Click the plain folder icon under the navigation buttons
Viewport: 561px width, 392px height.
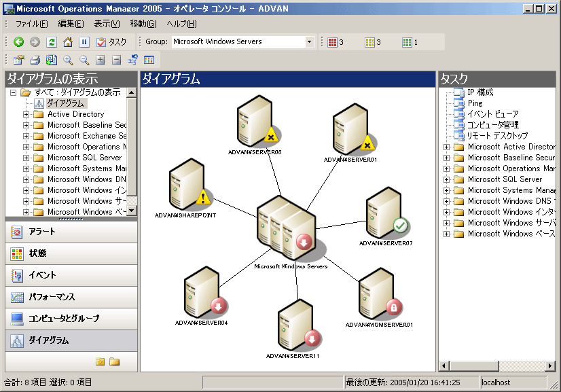[x=115, y=361]
